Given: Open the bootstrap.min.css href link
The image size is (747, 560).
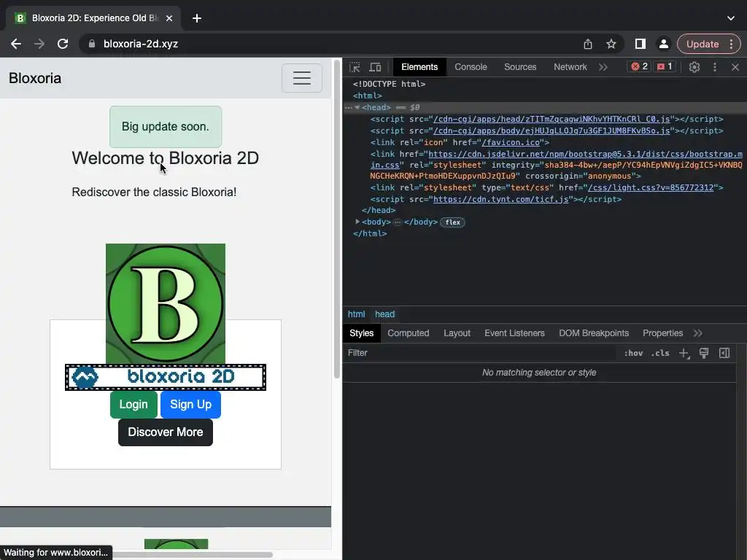Looking at the screenshot, I should click(x=585, y=155).
